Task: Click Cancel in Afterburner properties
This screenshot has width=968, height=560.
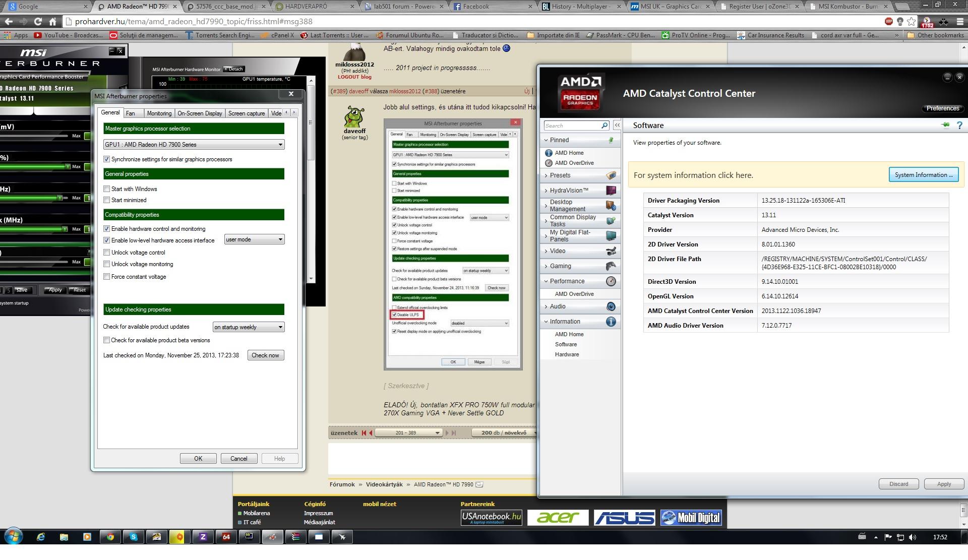Action: [239, 459]
